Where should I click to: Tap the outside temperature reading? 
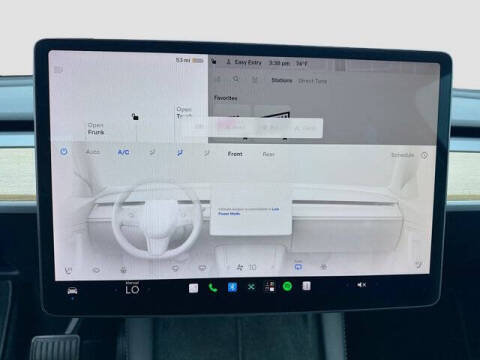301,63
